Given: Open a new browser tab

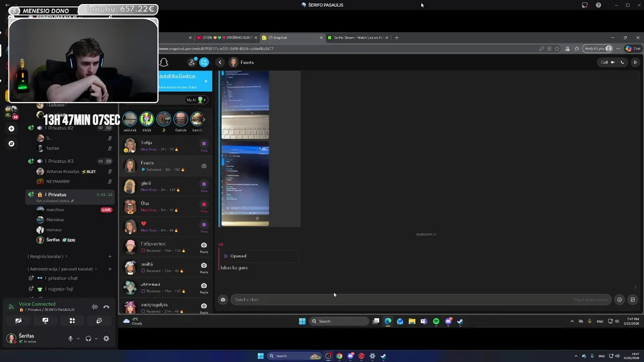Looking at the screenshot, I should [396, 38].
